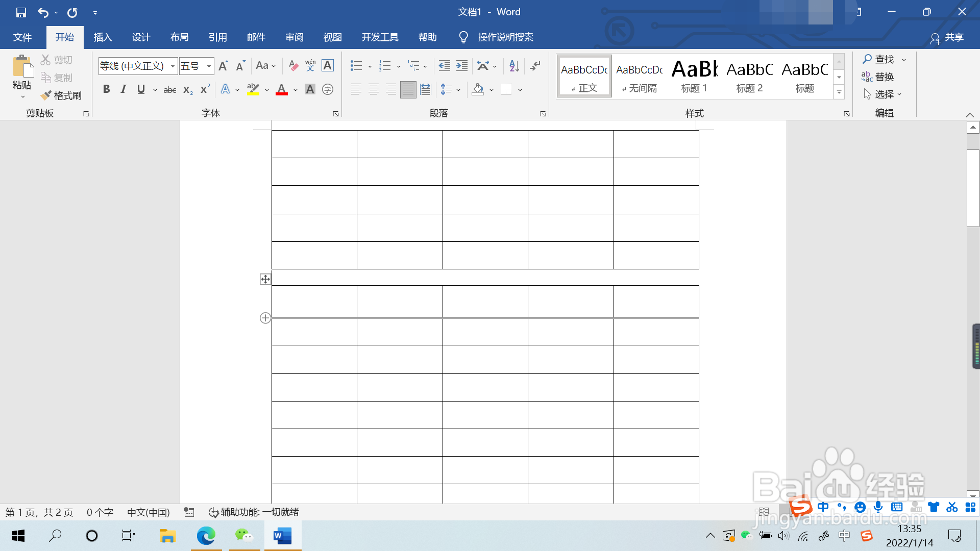
Task: Click the Sort (A-Z) icon
Action: [x=514, y=65]
